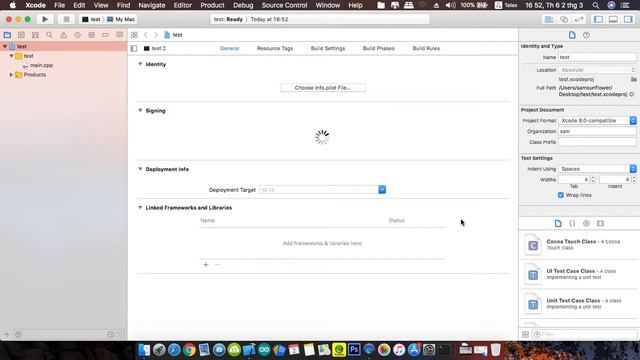
Task: Switch to the Version editor
Action: pyautogui.click(x=579, y=19)
